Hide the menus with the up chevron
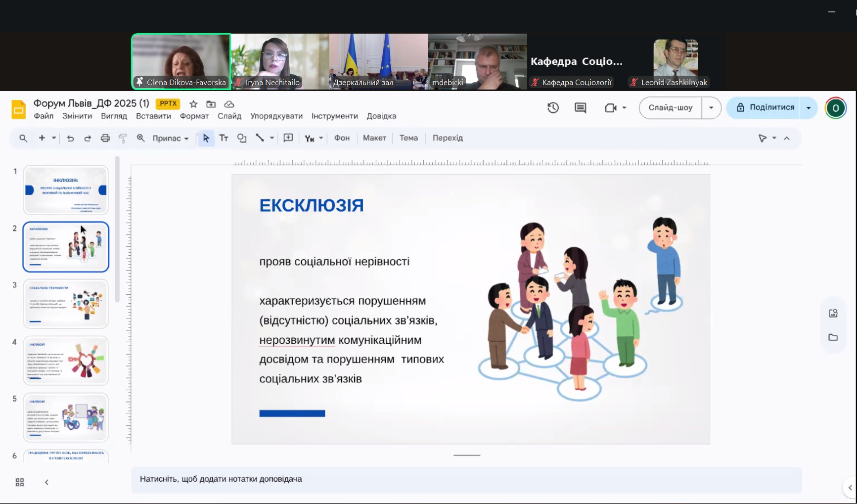857x504 pixels. click(x=787, y=138)
